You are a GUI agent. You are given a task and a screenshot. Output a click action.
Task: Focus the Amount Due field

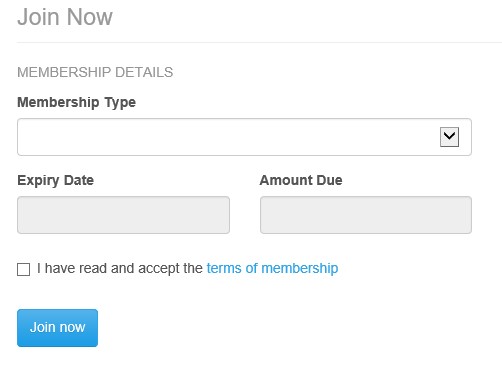click(366, 215)
